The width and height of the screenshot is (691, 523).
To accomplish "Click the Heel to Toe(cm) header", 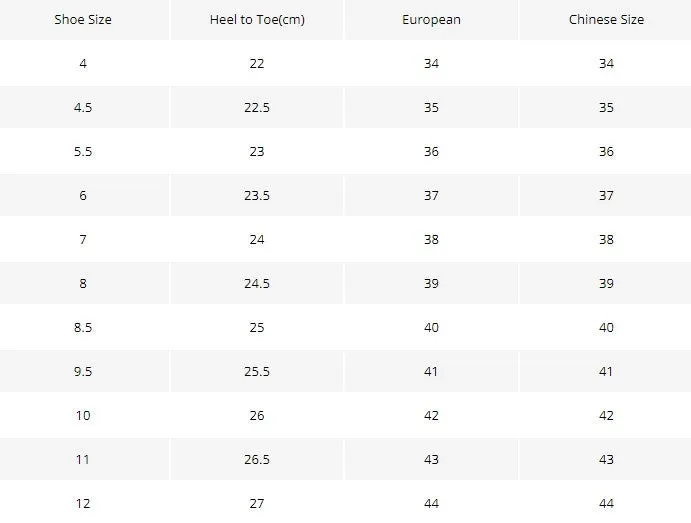I will pos(257,19).
